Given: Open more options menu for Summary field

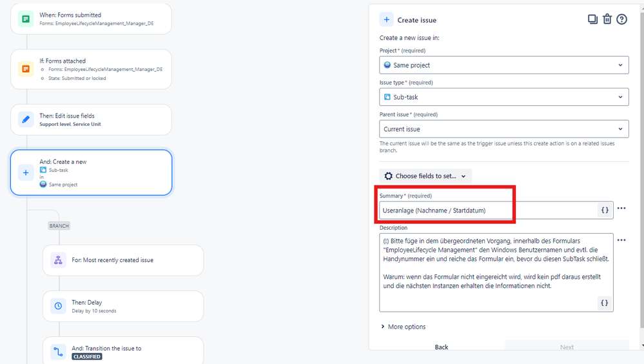Looking at the screenshot, I should (x=621, y=208).
